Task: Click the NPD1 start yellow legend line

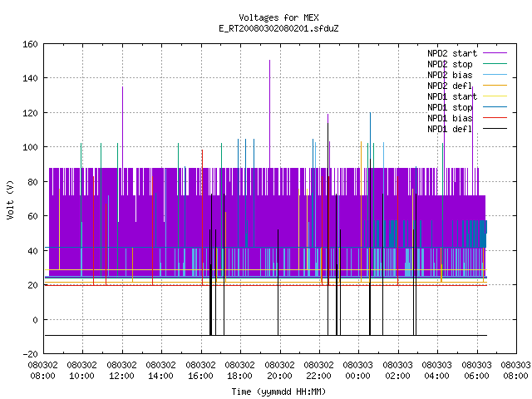Action: 495,96
